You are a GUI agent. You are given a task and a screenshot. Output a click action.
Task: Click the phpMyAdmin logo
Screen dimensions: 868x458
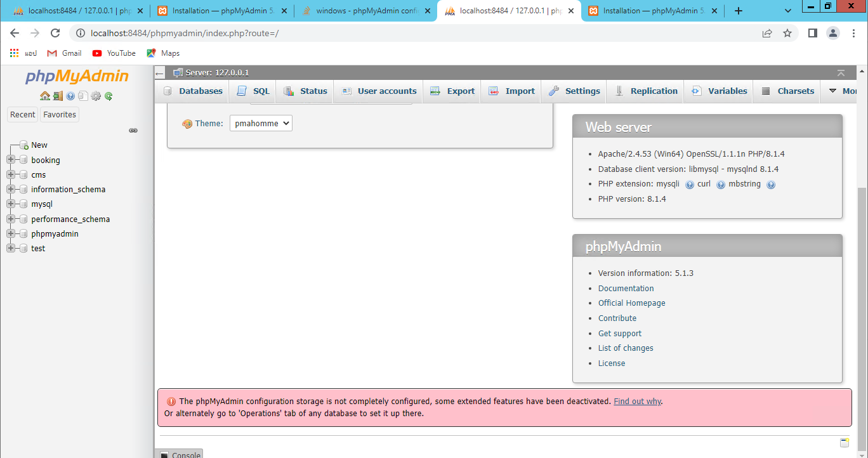click(77, 77)
